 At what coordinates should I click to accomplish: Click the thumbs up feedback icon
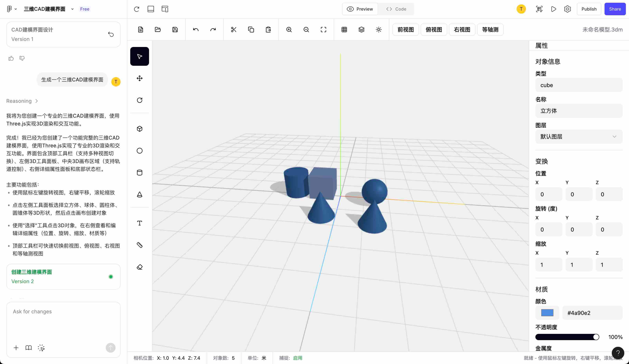[x=11, y=58]
